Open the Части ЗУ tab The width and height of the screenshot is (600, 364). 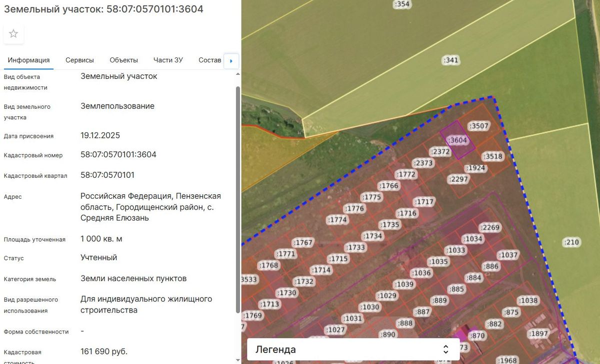tap(168, 60)
